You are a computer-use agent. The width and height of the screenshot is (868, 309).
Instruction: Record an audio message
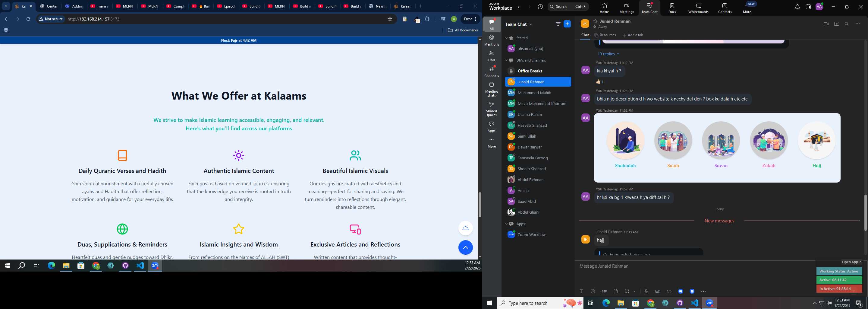click(646, 291)
